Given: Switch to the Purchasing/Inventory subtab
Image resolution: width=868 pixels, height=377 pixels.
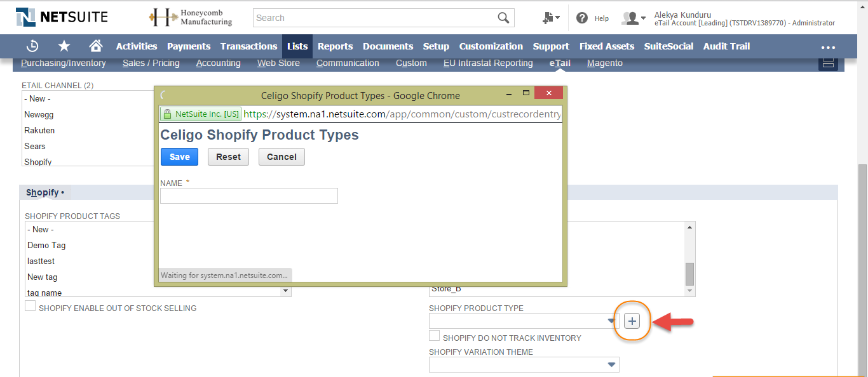Looking at the screenshot, I should click(x=64, y=63).
